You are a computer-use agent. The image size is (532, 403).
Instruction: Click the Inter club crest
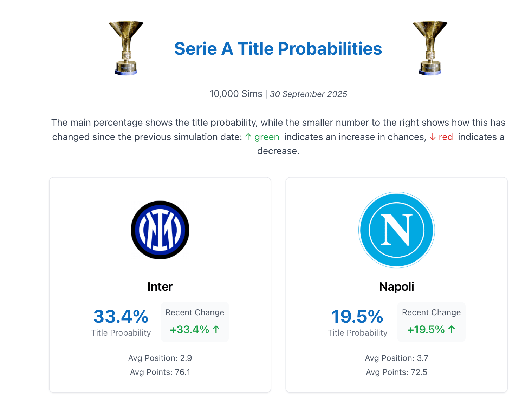click(160, 230)
